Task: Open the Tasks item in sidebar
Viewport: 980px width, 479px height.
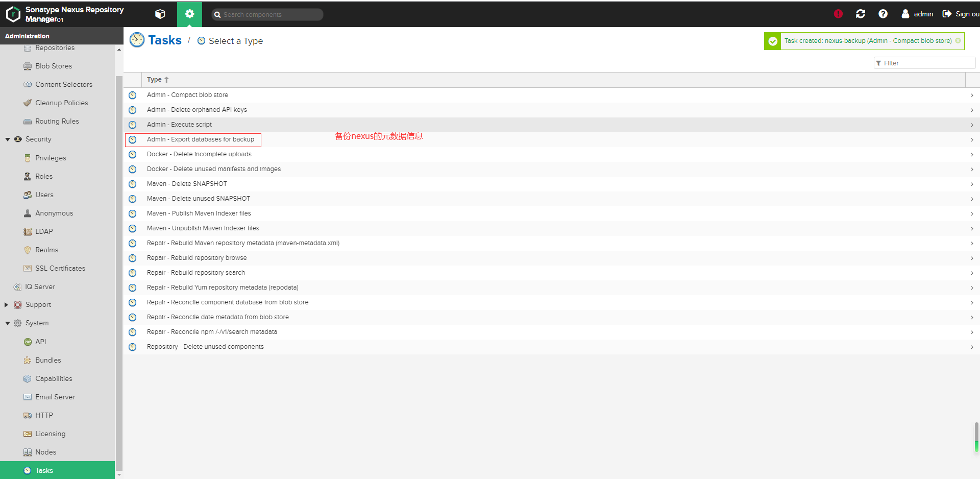Action: coord(58,470)
